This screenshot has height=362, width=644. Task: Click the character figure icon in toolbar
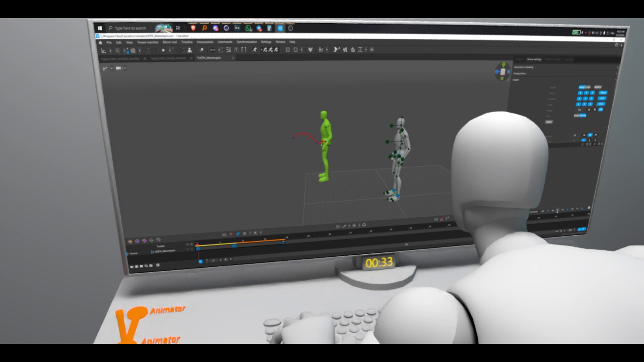point(190,50)
